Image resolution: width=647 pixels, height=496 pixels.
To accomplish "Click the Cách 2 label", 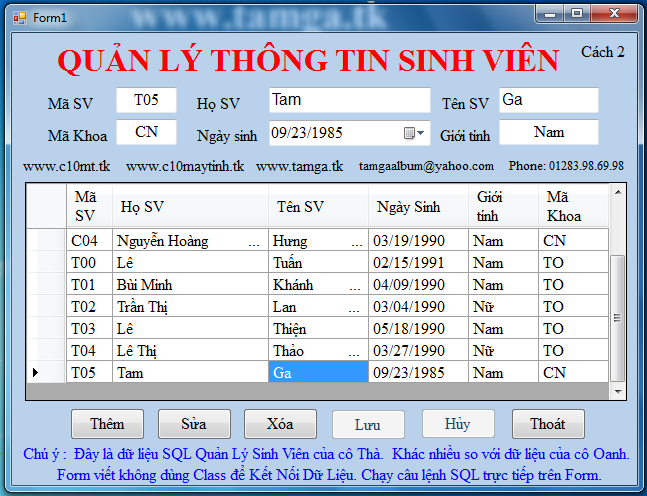I will pyautogui.click(x=602, y=52).
